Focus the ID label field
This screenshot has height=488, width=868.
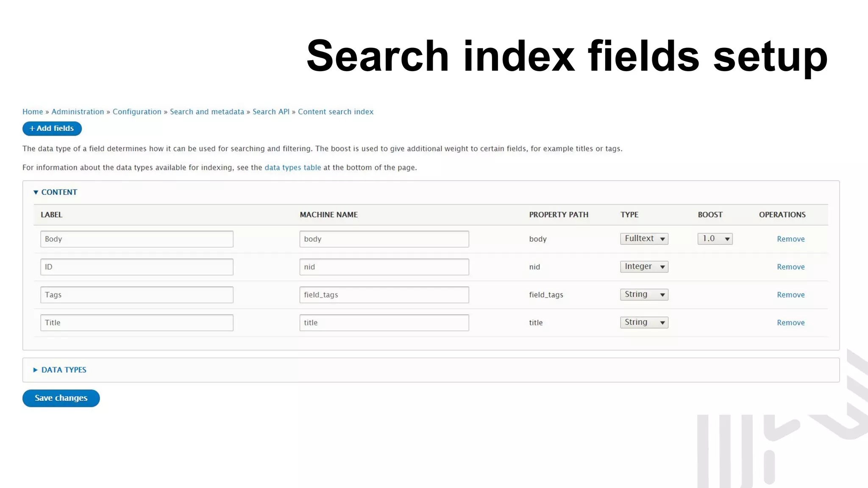tap(137, 267)
